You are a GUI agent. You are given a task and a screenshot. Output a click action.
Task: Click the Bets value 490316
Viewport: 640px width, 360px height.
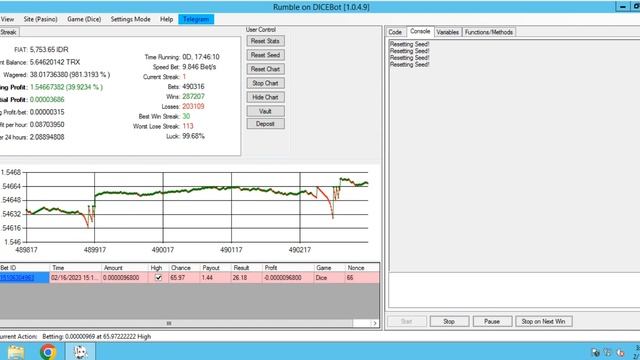[x=193, y=87]
